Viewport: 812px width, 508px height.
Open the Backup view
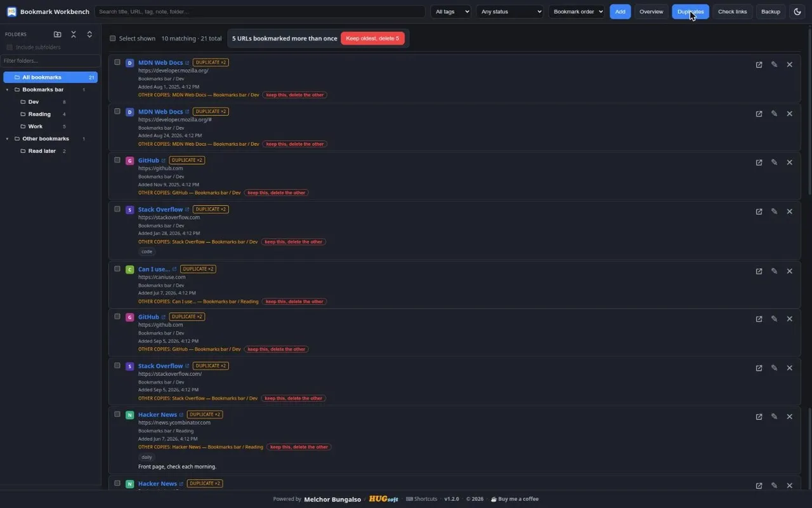771,11
